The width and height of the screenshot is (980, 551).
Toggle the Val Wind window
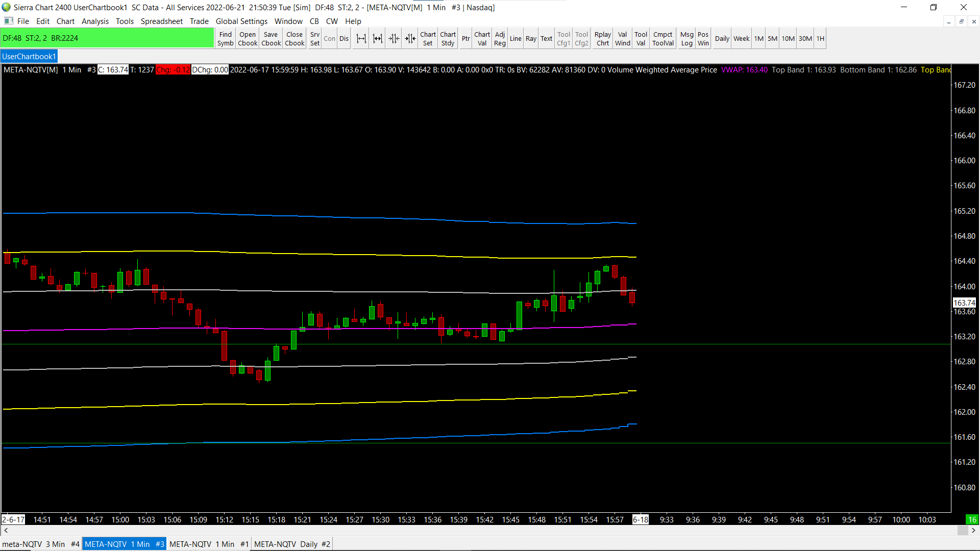pos(622,38)
